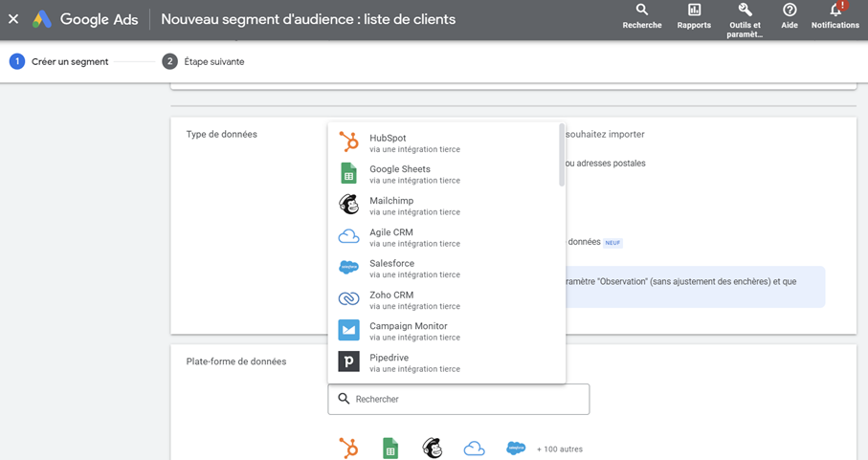Click the dropdown list scrollbar

562,155
